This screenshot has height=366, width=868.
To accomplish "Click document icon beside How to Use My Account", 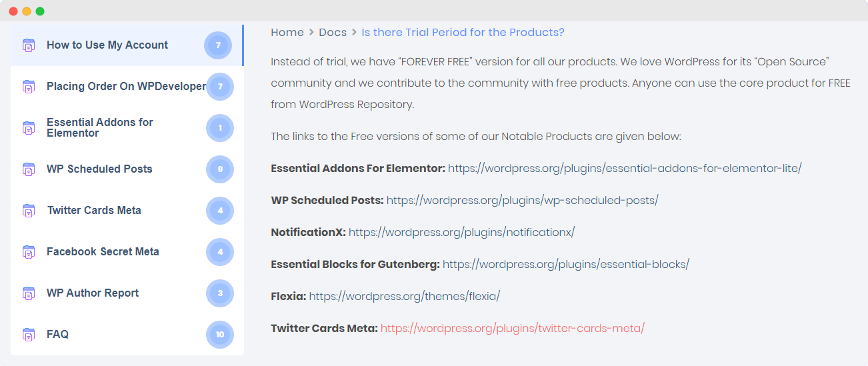I will coord(29,45).
